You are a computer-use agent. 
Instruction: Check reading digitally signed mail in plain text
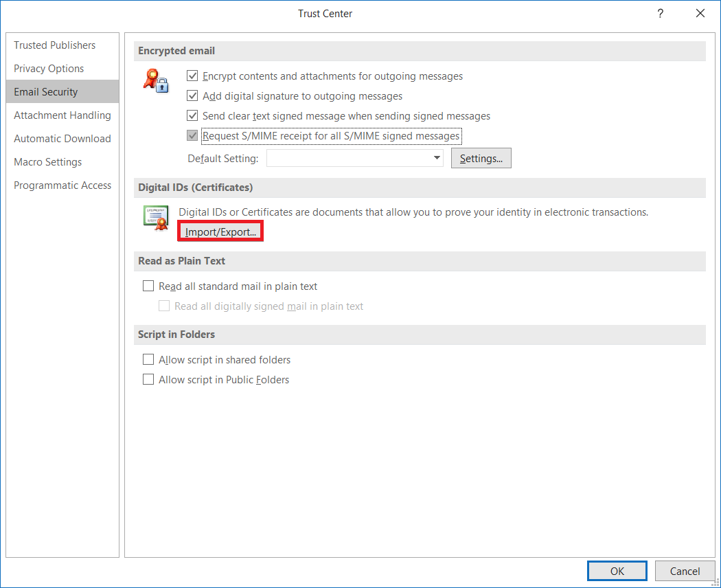pyautogui.click(x=164, y=306)
